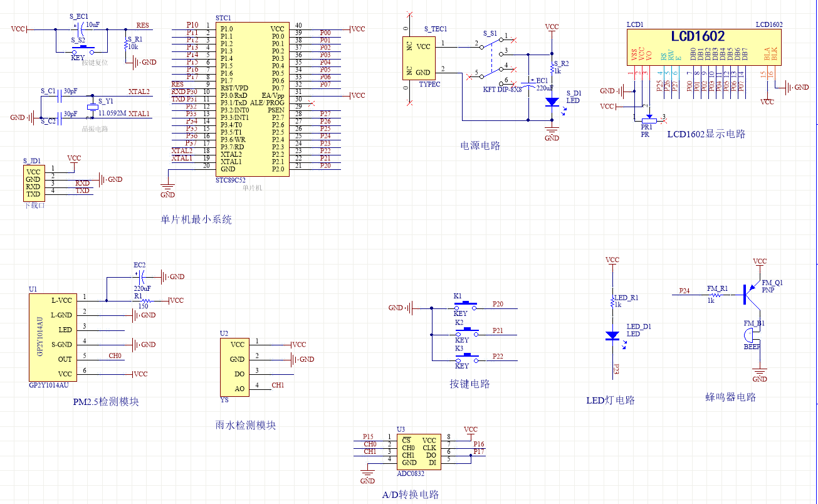Select the 'KFT DIP-8X8' switch label
The height and width of the screenshot is (504, 818).
(x=502, y=90)
